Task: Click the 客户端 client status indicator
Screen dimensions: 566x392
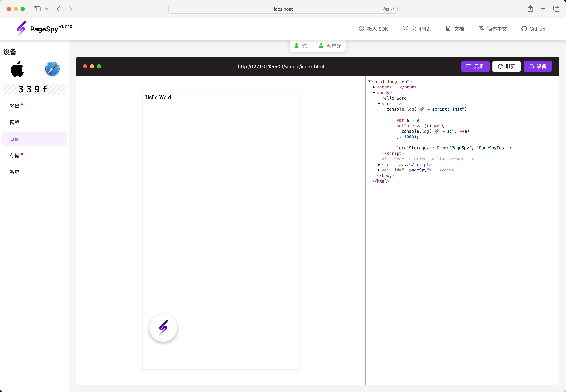Action: coord(330,46)
